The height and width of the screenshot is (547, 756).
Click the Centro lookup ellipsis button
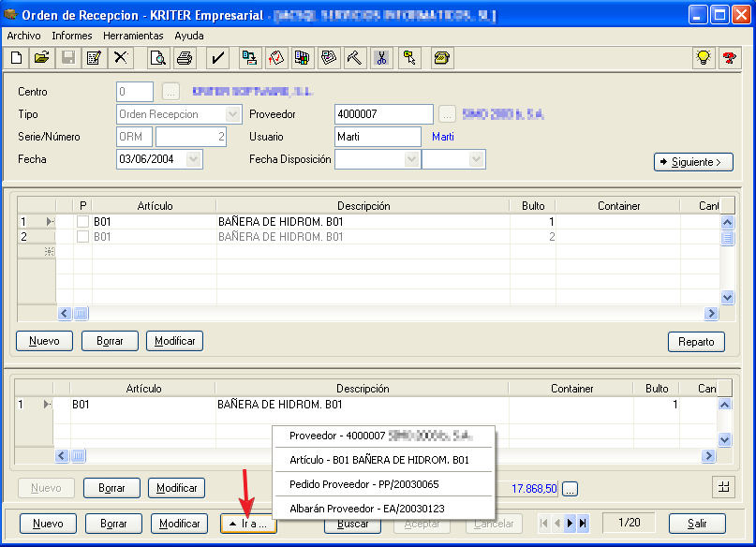point(170,92)
